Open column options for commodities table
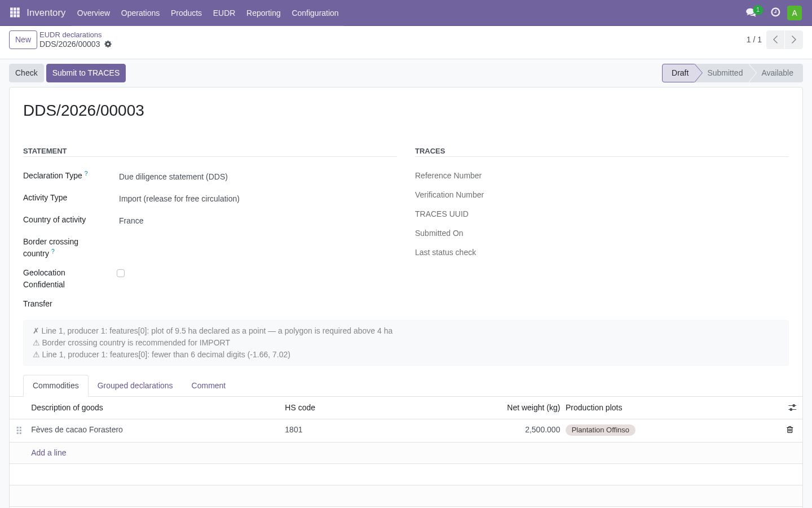Image resolution: width=812 pixels, height=508 pixels. point(792,408)
